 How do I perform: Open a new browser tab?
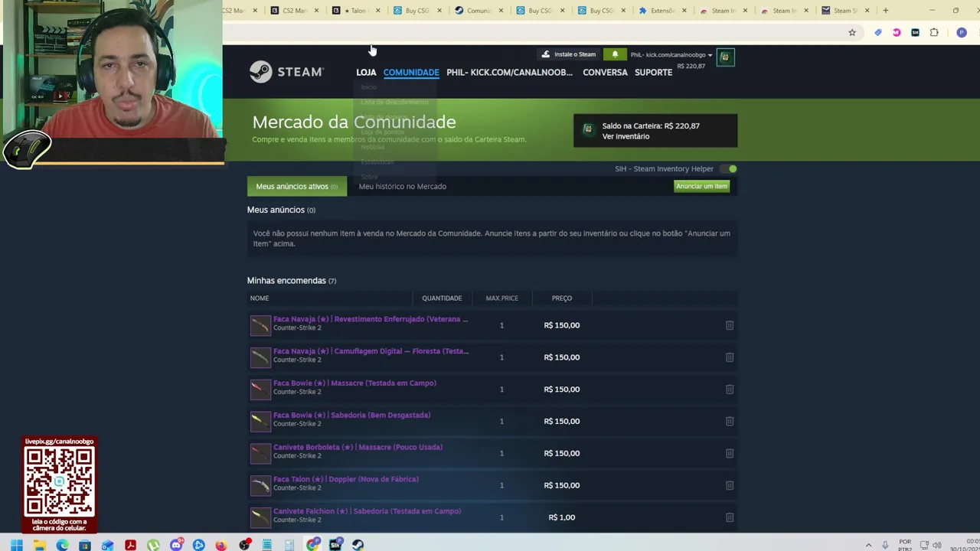click(x=886, y=11)
